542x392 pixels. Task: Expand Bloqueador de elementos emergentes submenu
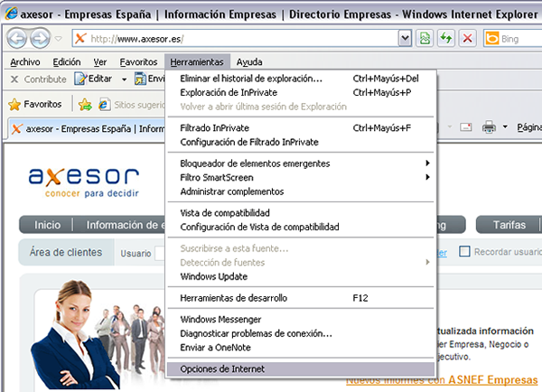(x=301, y=163)
